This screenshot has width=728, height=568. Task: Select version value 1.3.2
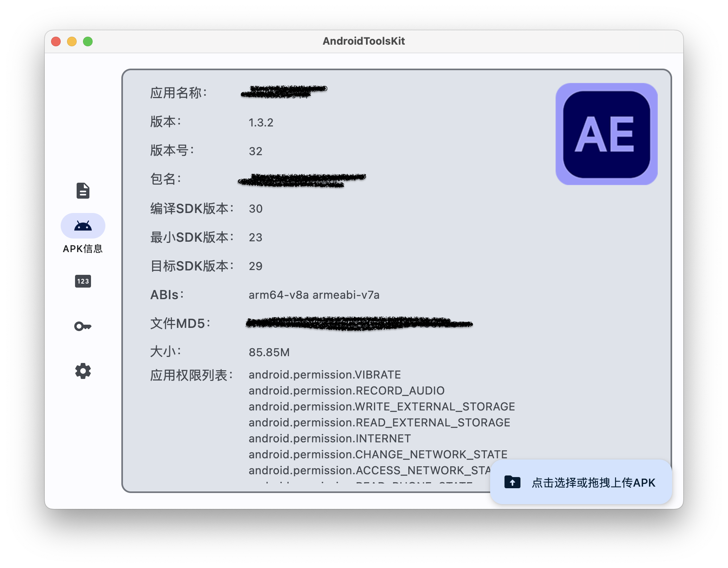[x=261, y=122]
